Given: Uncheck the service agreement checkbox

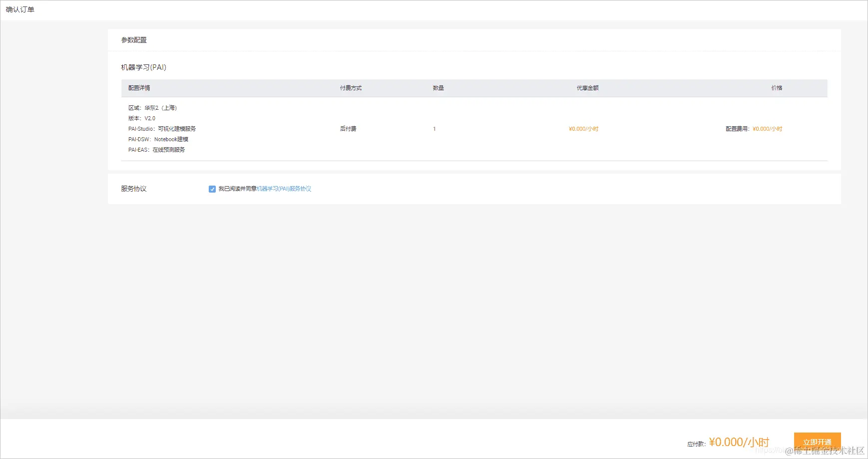Looking at the screenshot, I should [212, 189].
